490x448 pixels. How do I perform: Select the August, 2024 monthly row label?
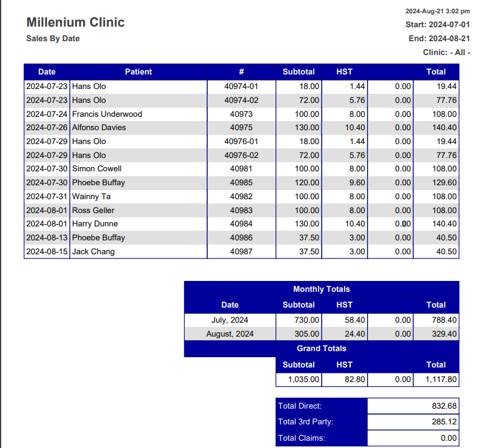click(x=230, y=334)
